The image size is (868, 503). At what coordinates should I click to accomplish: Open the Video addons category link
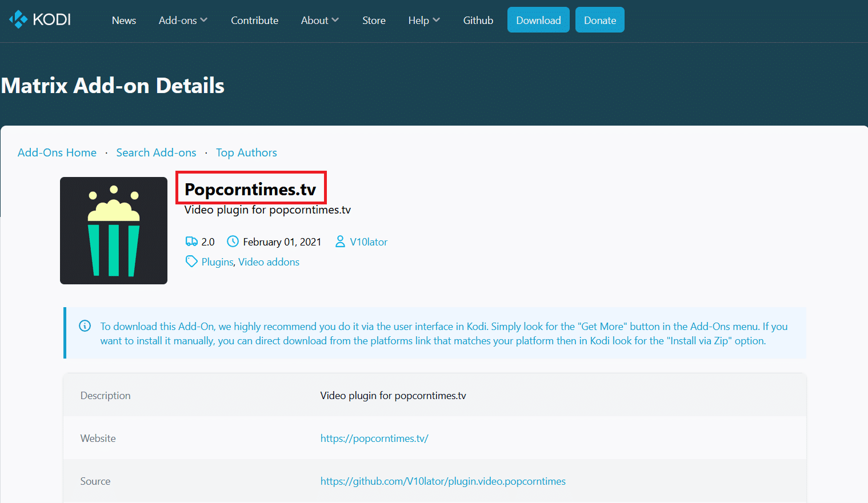tap(269, 262)
